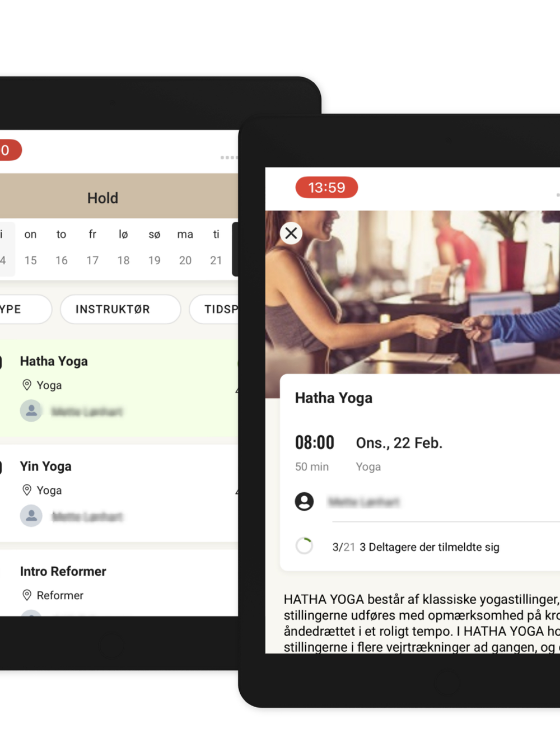560x747 pixels.
Task: Click location pin icon under Yin Yoga
Action: tap(26, 490)
